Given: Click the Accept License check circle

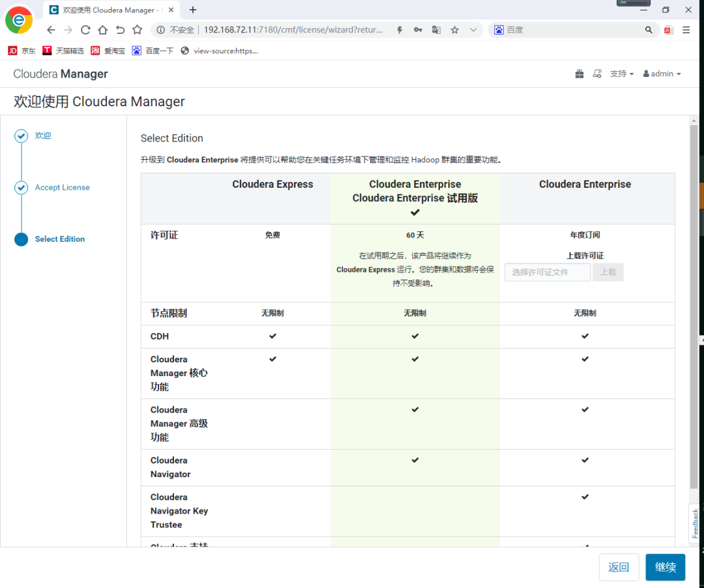Looking at the screenshot, I should tap(21, 187).
